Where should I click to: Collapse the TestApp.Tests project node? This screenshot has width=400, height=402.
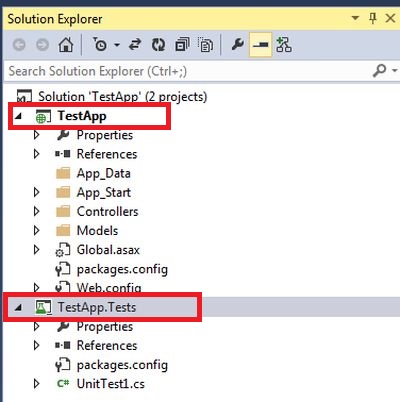coord(18,307)
